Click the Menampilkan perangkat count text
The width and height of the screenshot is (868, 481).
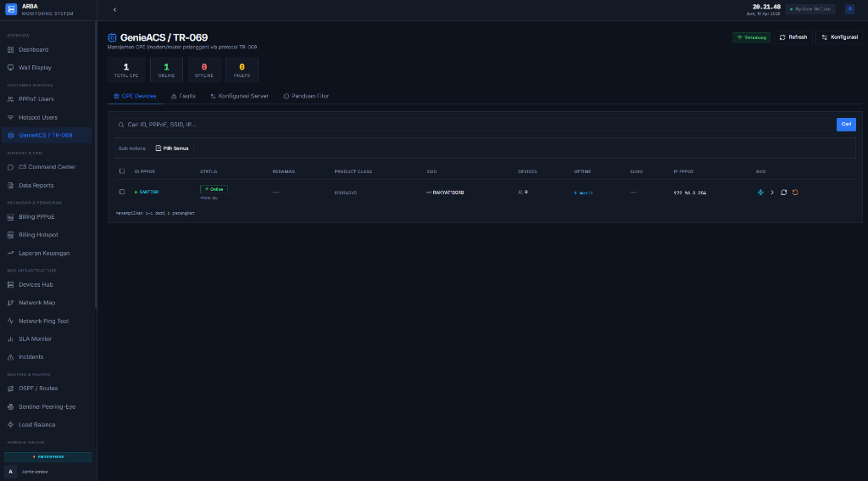155,213
